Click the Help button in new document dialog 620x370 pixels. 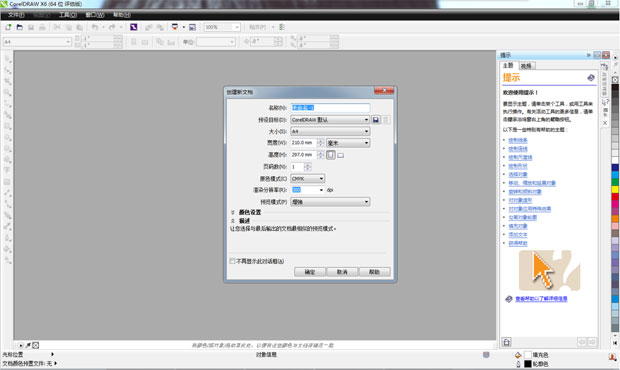tap(375, 272)
